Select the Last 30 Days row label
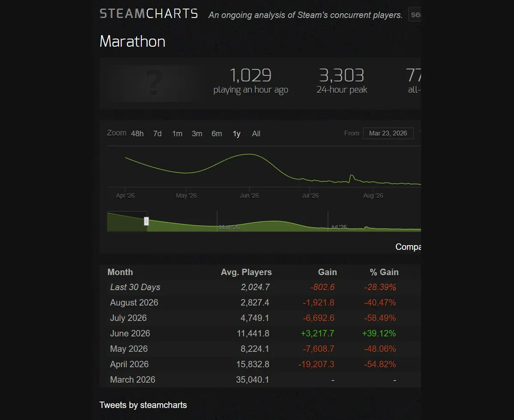The width and height of the screenshot is (514, 420). coord(135,287)
